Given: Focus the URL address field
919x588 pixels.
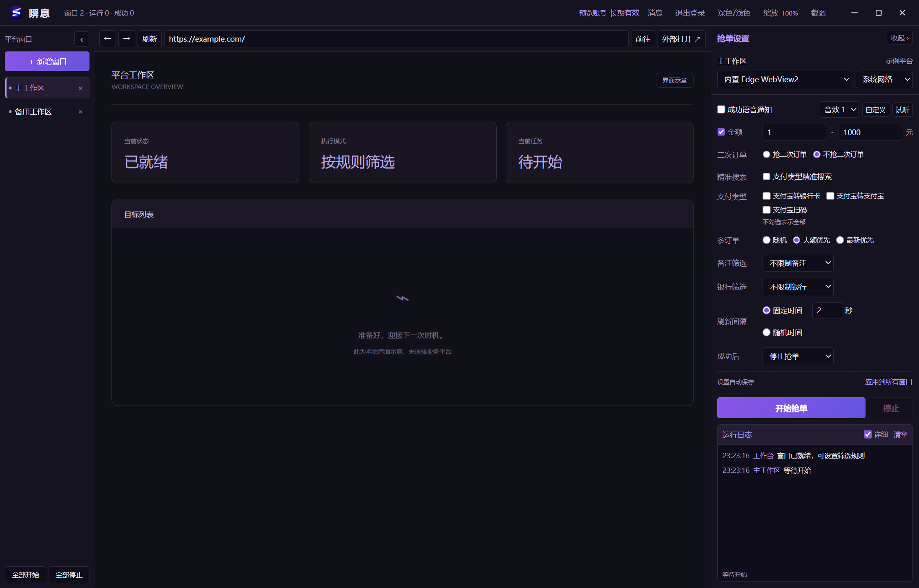Looking at the screenshot, I should (396, 39).
